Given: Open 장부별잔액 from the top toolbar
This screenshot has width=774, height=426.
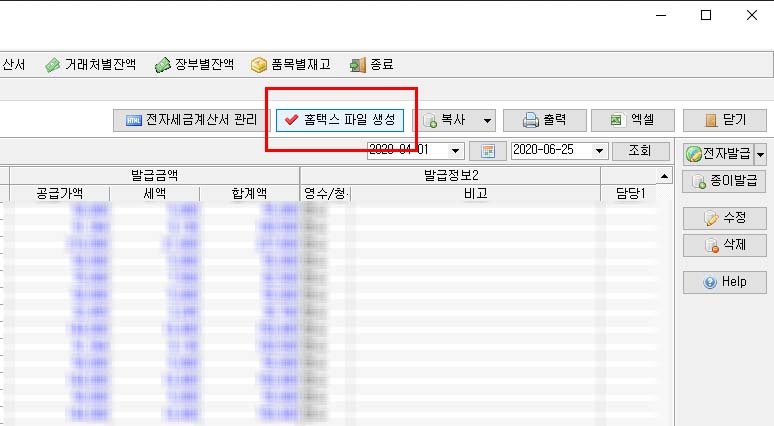Looking at the screenshot, I should (x=194, y=64).
